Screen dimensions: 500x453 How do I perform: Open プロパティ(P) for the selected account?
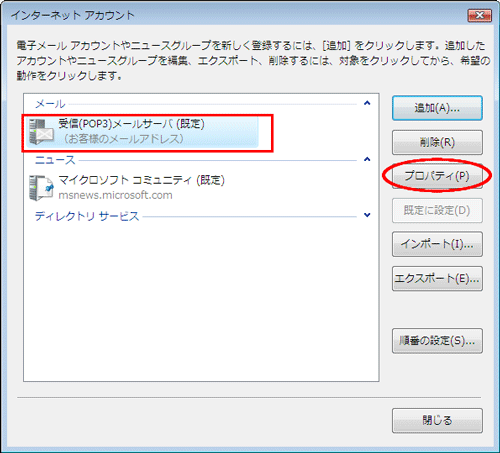pos(437,176)
